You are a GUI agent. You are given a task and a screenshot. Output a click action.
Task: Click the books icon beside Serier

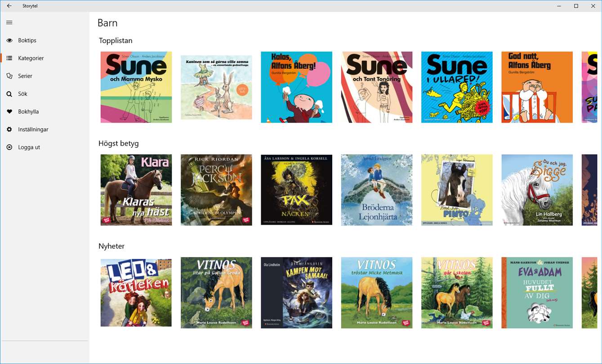[x=9, y=76]
